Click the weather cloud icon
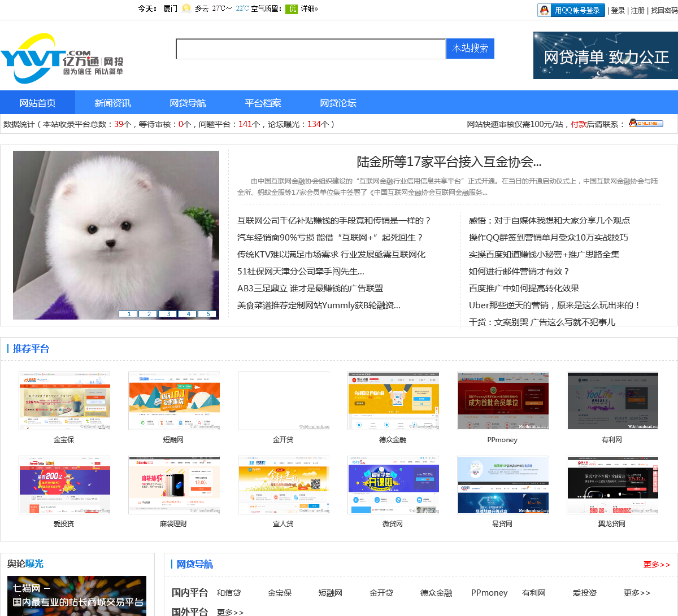This screenshot has width=678, height=616. click(186, 8)
